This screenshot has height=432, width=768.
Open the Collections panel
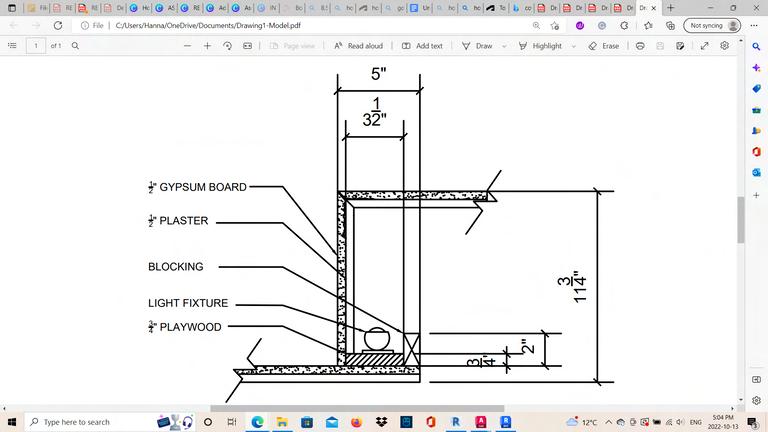670,25
